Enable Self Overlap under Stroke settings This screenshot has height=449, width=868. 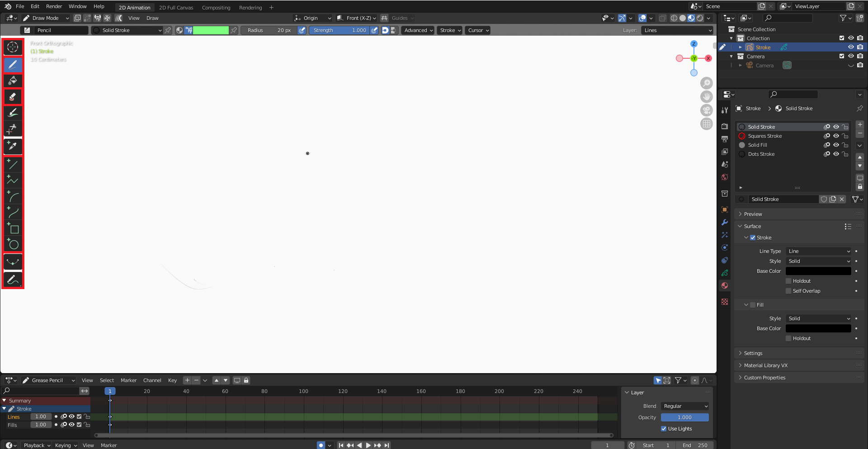[x=789, y=290]
